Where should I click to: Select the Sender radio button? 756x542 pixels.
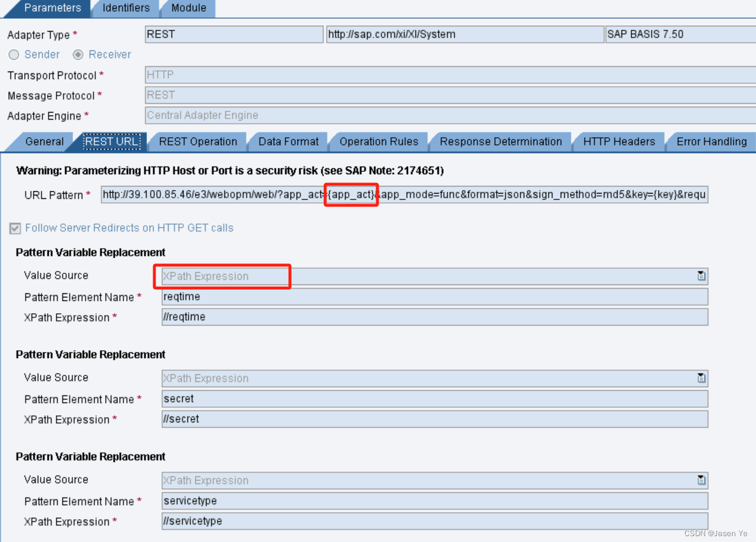click(x=14, y=55)
